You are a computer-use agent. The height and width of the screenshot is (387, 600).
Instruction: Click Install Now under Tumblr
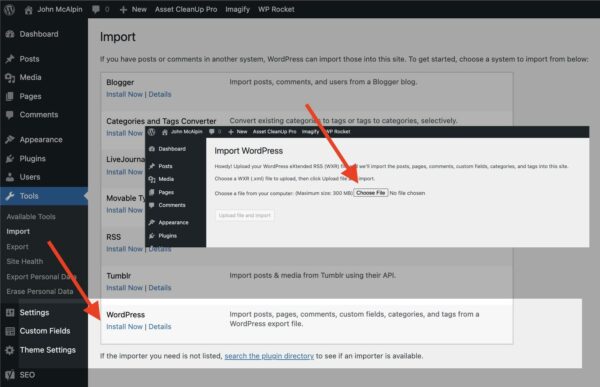point(124,288)
